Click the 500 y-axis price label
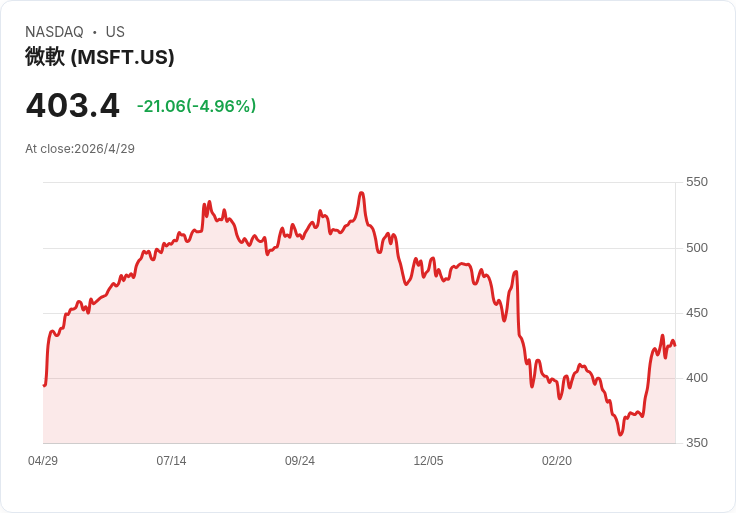This screenshot has width=736, height=513. 696,248
